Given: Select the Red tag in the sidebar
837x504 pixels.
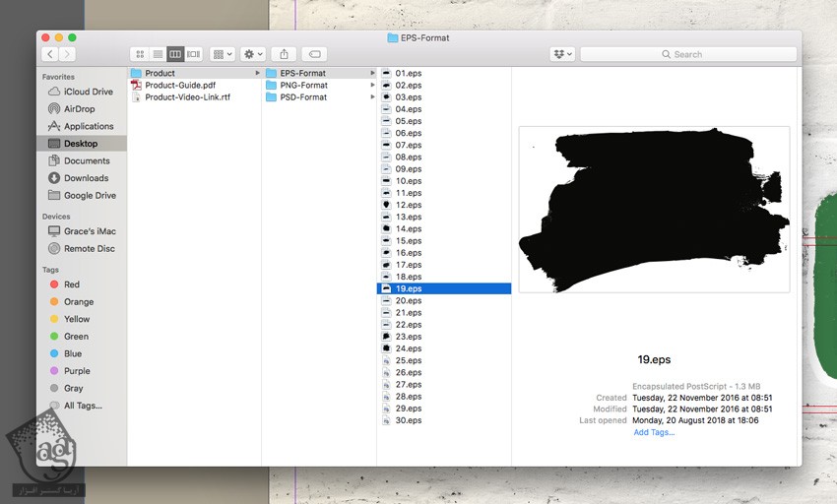Looking at the screenshot, I should point(72,284).
